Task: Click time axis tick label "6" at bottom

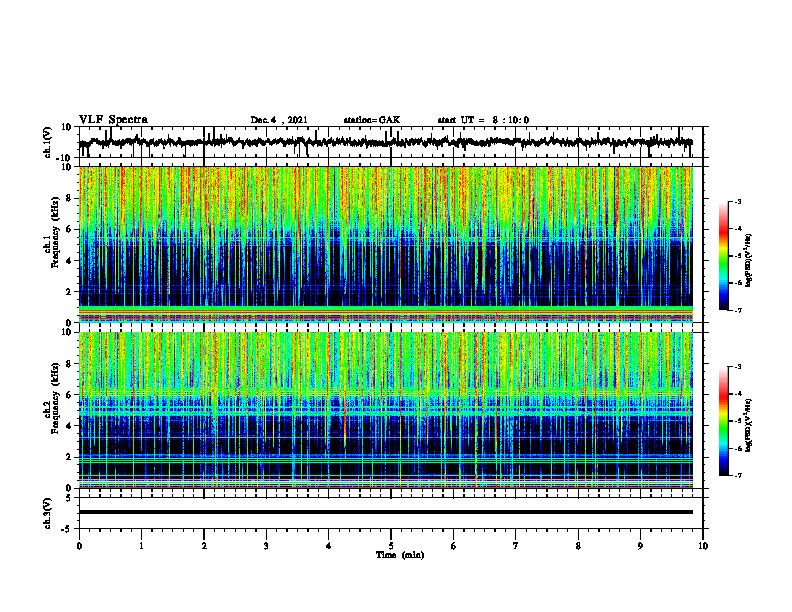Action: click(453, 546)
